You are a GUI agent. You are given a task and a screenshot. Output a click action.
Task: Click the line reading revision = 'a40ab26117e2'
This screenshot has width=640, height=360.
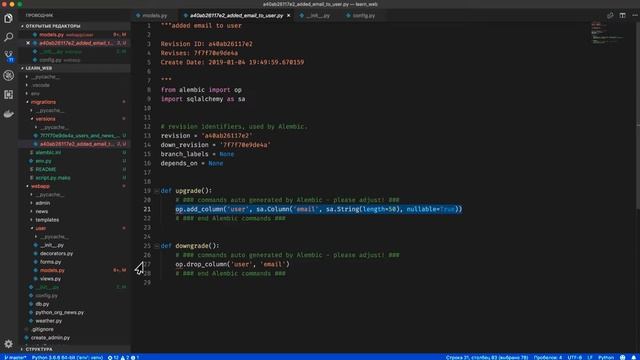tap(207, 136)
